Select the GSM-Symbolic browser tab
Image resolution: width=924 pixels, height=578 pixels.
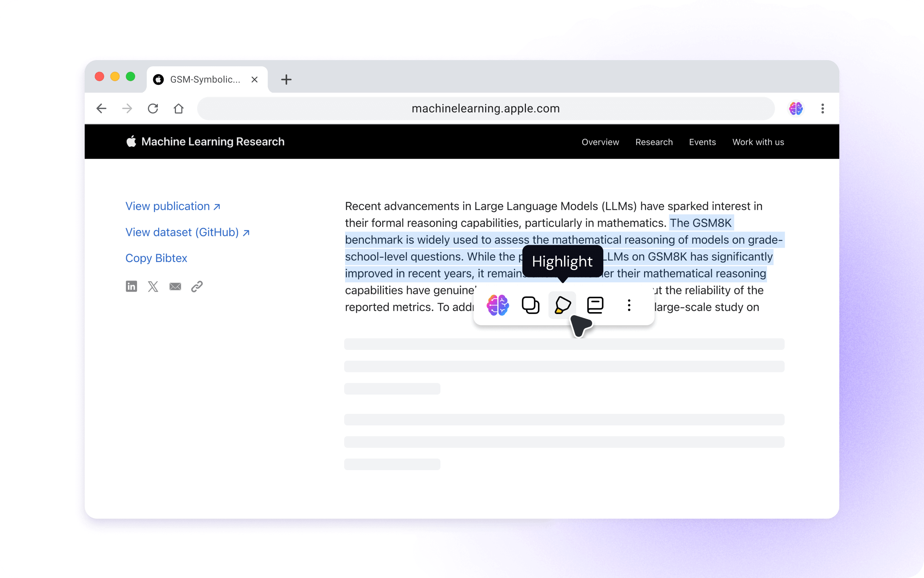[207, 80]
